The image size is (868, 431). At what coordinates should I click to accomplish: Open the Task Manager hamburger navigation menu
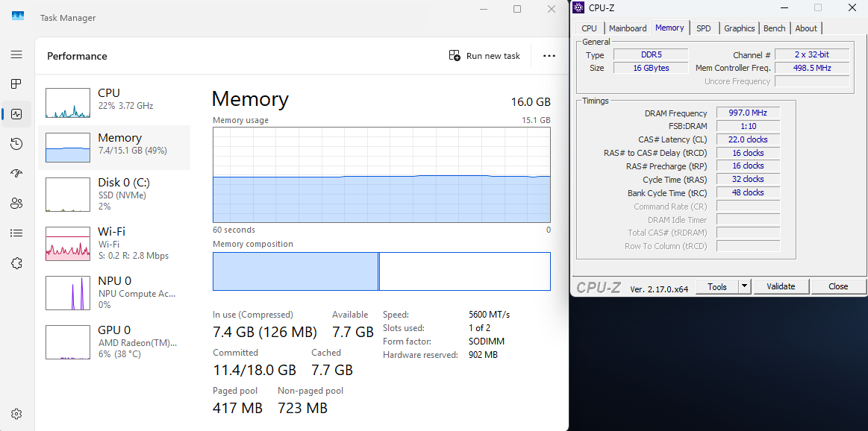pyautogui.click(x=16, y=54)
